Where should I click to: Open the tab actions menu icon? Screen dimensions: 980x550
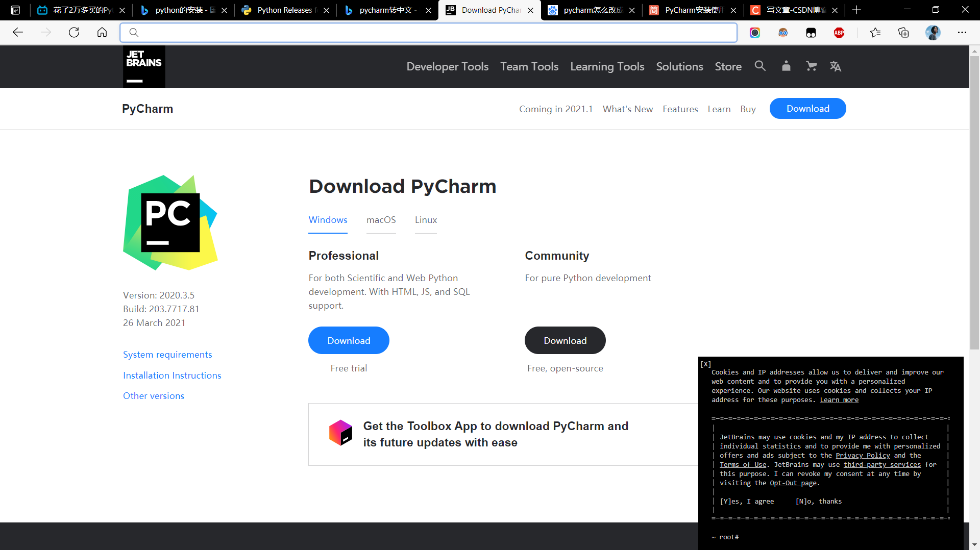pyautogui.click(x=15, y=10)
